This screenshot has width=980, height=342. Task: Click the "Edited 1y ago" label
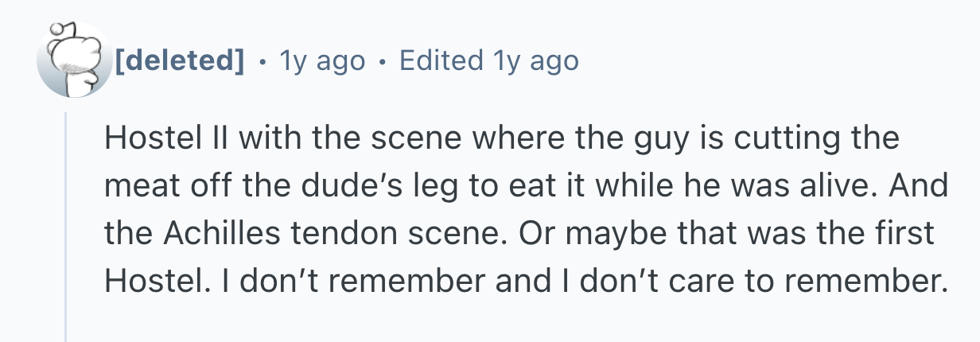pyautogui.click(x=488, y=60)
